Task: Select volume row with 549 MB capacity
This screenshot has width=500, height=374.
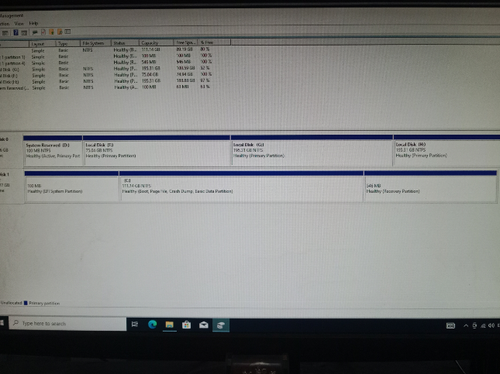Action: (x=107, y=63)
